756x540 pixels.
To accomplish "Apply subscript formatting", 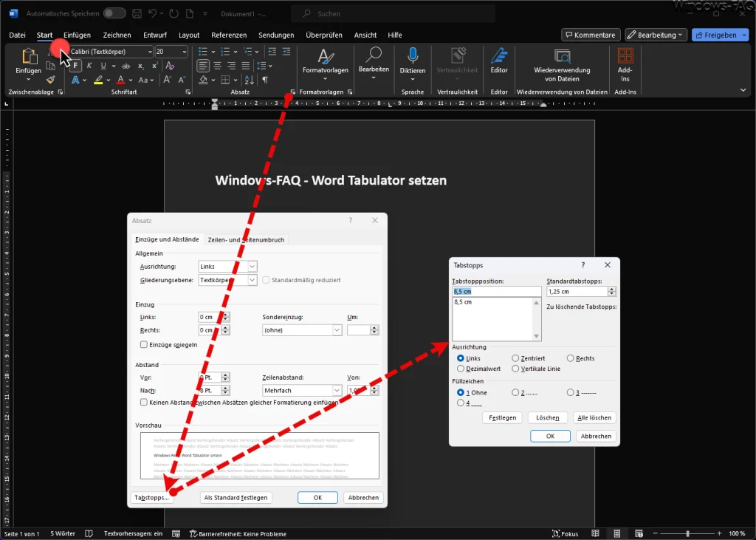I will tap(140, 66).
